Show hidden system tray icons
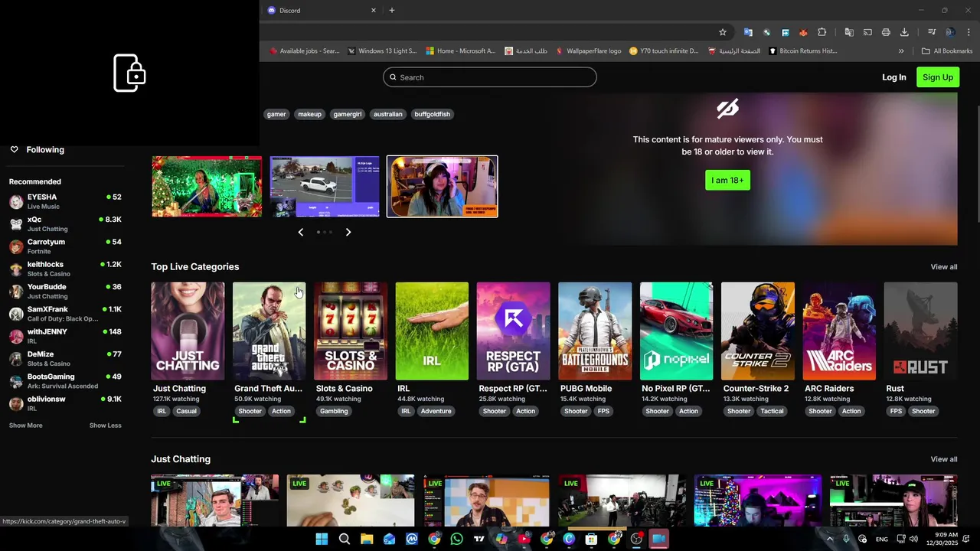 (x=829, y=539)
